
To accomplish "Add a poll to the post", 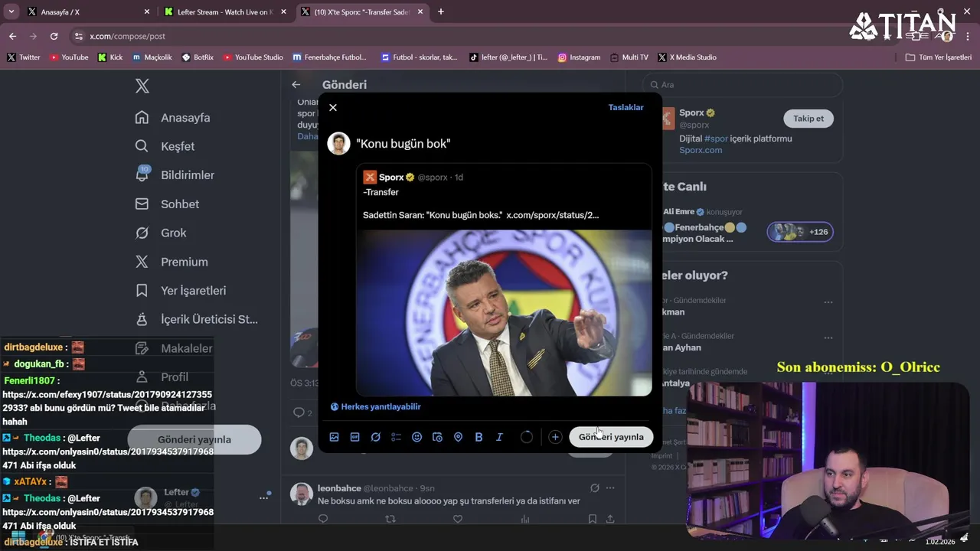I will coord(396,437).
